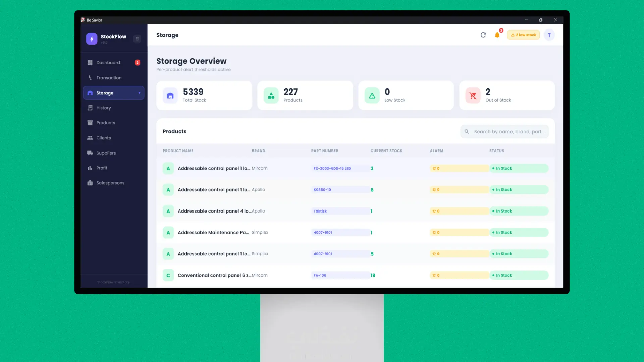The height and width of the screenshot is (362, 644).
Task: Select Salespersons in the sidebar
Action: [110, 183]
